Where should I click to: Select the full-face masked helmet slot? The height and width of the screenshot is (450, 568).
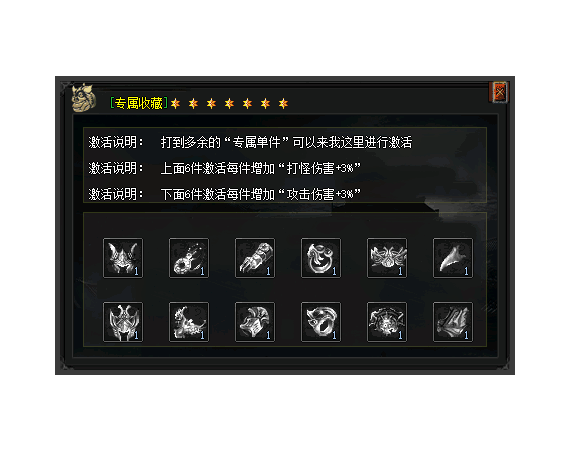123,322
